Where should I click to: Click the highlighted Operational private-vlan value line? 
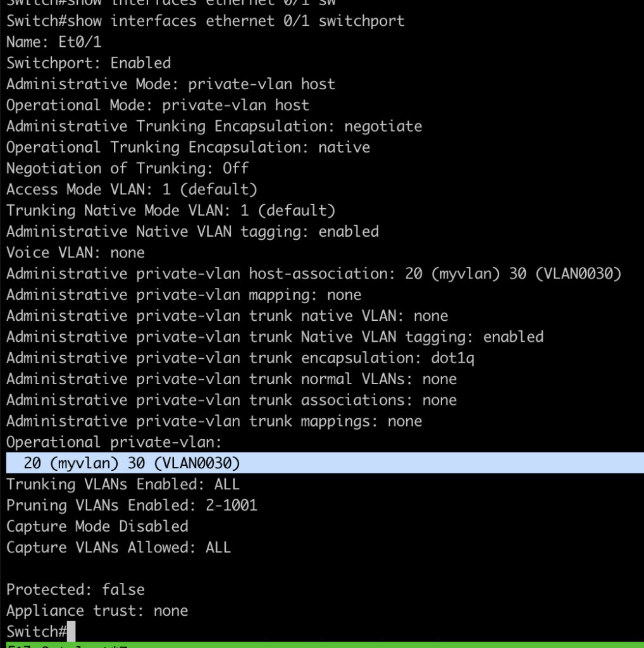[132, 463]
